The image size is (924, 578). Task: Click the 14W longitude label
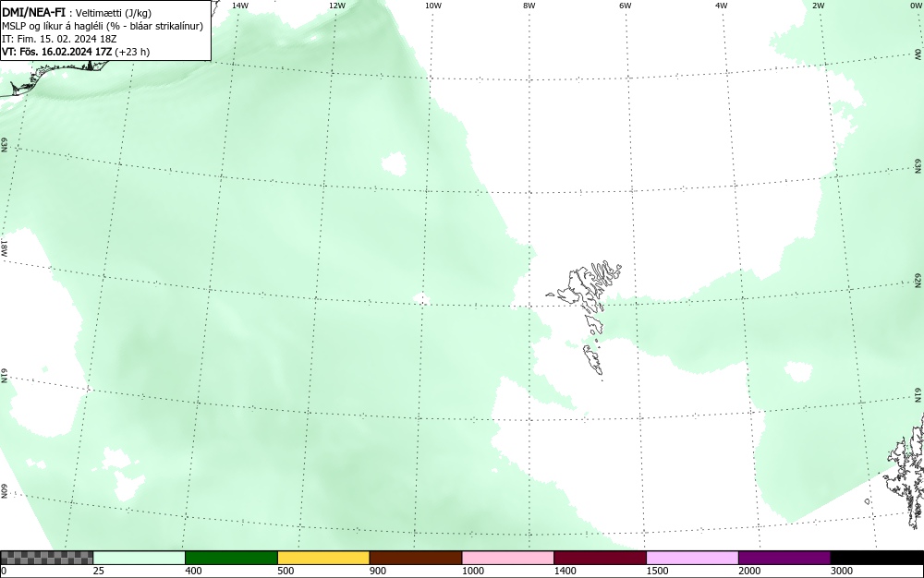click(240, 6)
